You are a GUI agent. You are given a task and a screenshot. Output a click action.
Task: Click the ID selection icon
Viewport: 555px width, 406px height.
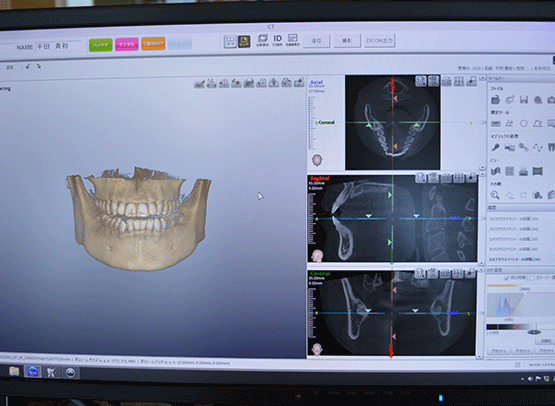pos(278,40)
